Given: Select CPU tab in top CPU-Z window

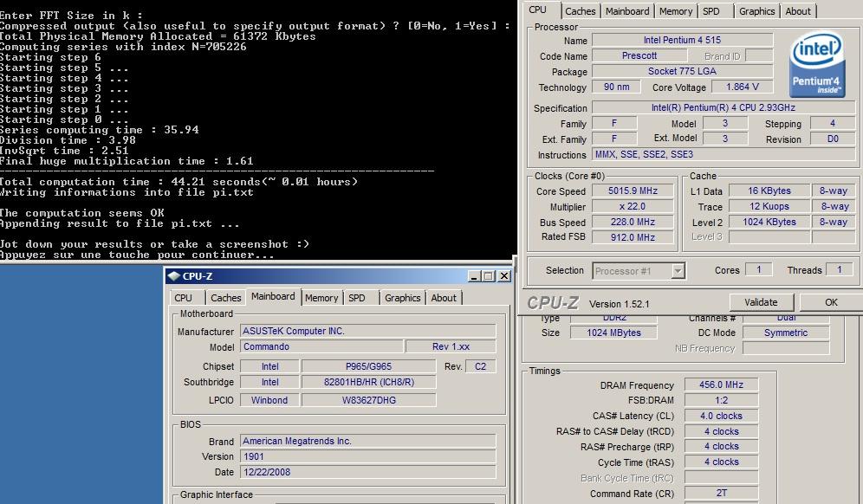Looking at the screenshot, I should (538, 10).
